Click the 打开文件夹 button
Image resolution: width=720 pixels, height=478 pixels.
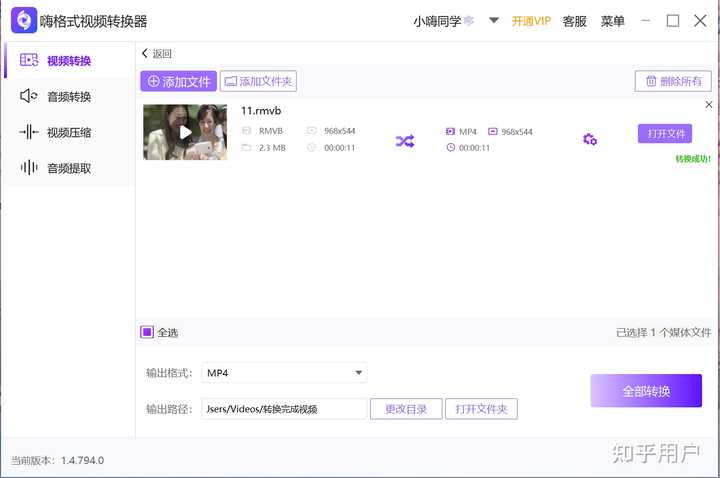(x=481, y=409)
